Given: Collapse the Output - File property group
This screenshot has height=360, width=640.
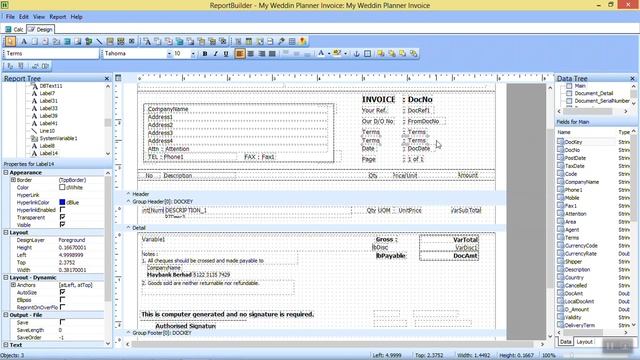Looking at the screenshot, I should pos(6,315).
